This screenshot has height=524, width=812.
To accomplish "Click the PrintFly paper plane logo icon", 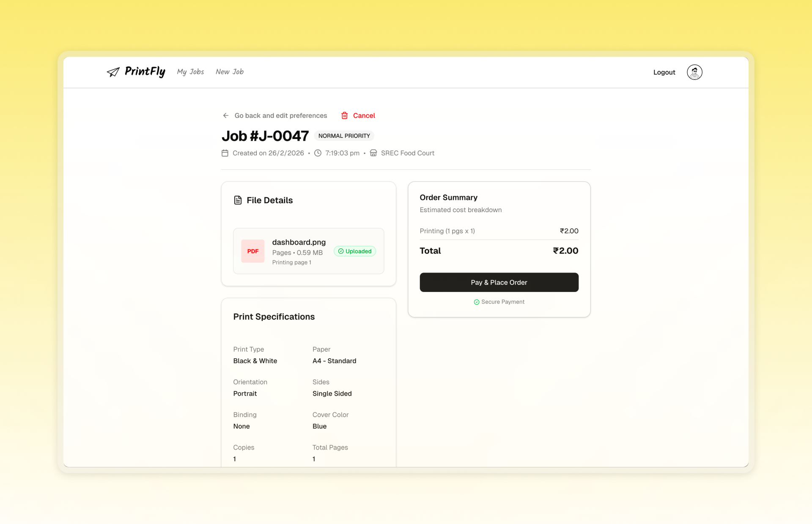I will coord(113,72).
